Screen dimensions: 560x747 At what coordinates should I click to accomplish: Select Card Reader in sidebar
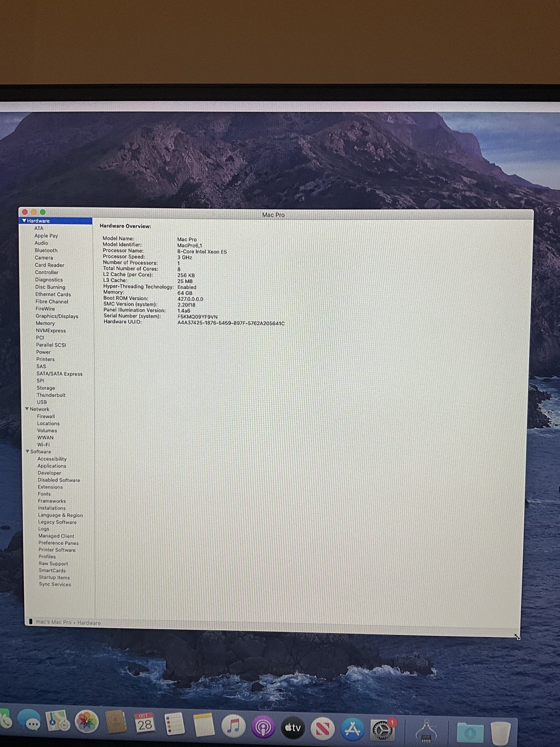[49, 265]
